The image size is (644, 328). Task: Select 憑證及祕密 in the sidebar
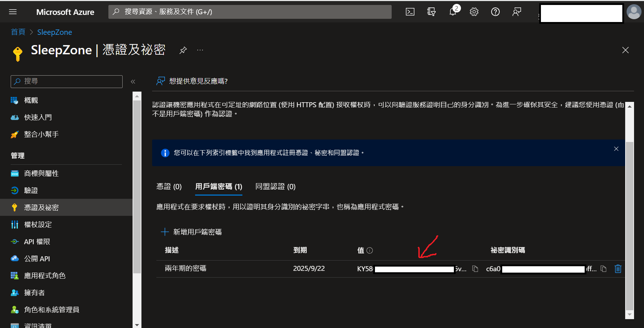pyautogui.click(x=66, y=208)
